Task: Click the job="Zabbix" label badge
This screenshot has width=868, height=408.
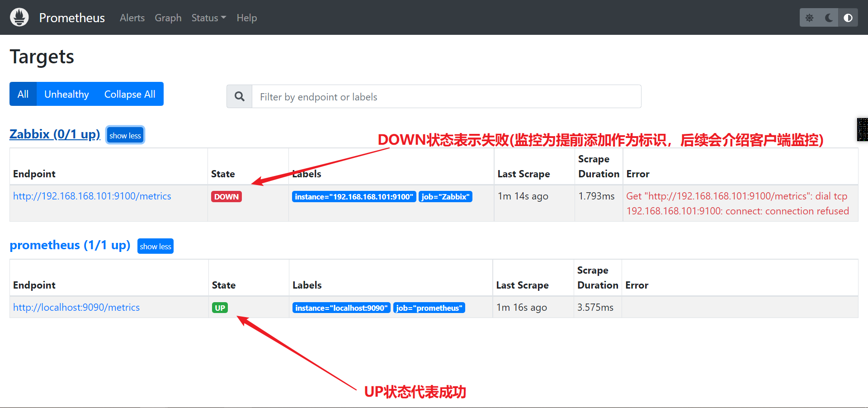Action: point(445,196)
